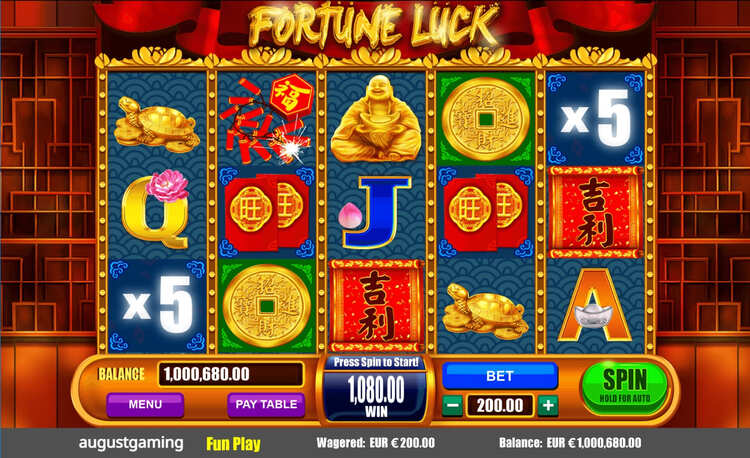This screenshot has height=458, width=750.
Task: Open the purple MENU button
Action: click(x=145, y=404)
